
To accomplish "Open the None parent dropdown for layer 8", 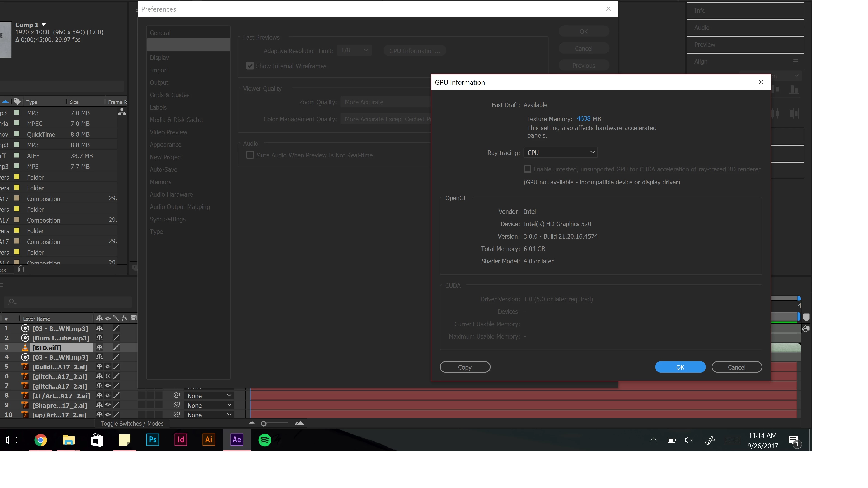I will [209, 395].
